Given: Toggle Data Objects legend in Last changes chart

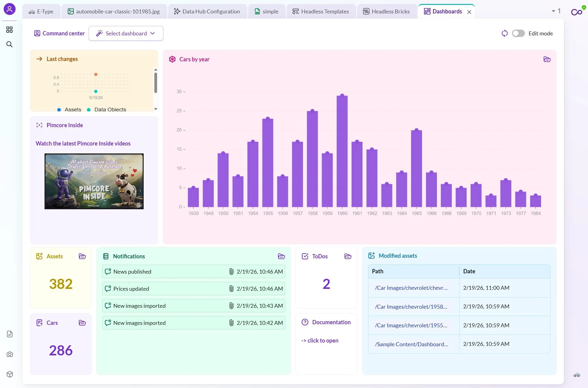Looking at the screenshot, I should click(x=106, y=110).
